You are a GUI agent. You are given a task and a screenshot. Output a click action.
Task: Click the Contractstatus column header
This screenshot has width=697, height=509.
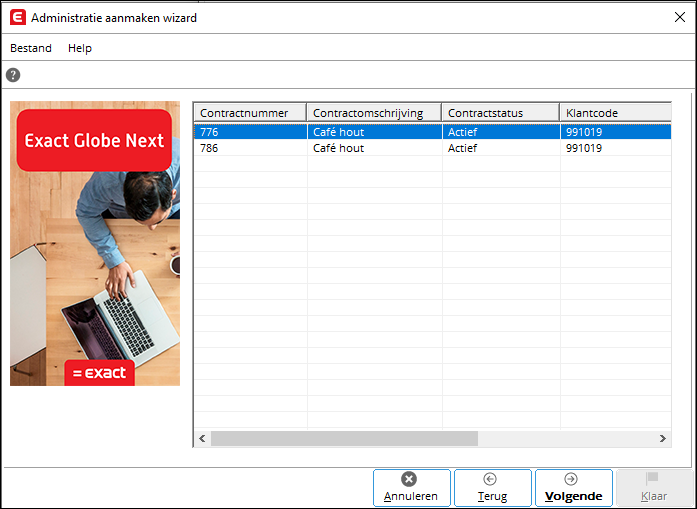501,112
